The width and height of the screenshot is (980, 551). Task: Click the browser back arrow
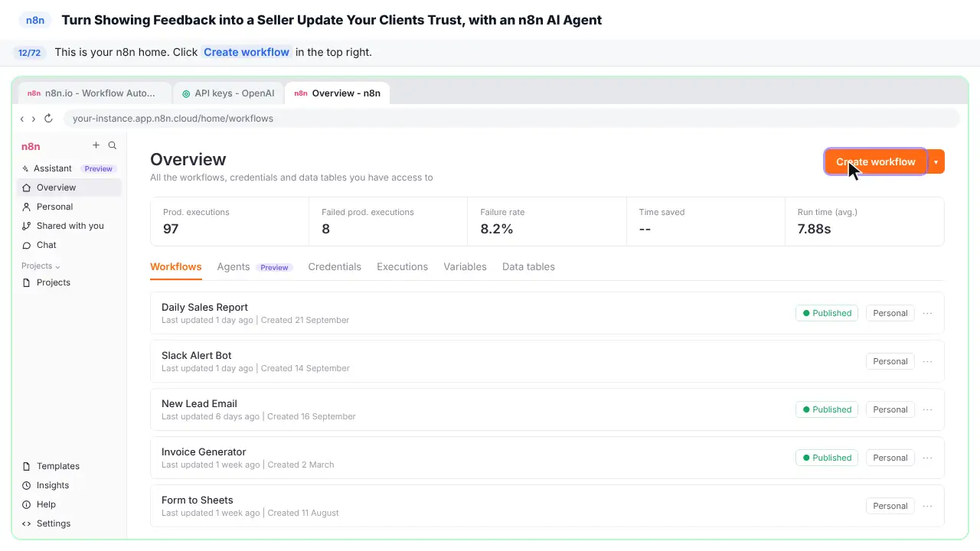click(22, 119)
